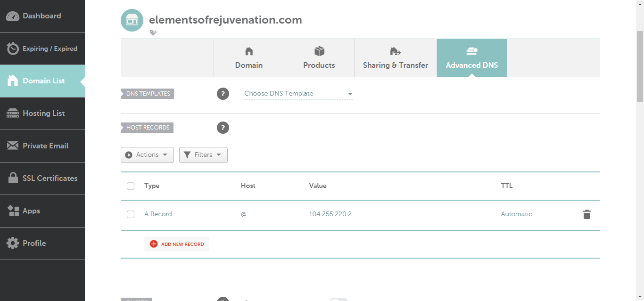Open SSL Certificates in the sidebar
The width and height of the screenshot is (644, 301).
pos(42,179)
